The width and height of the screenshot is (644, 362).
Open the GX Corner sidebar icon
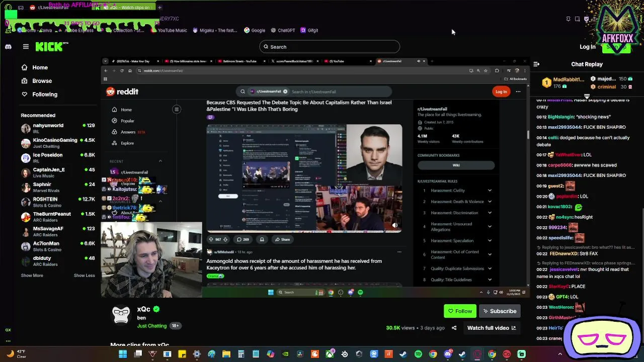[8, 330]
